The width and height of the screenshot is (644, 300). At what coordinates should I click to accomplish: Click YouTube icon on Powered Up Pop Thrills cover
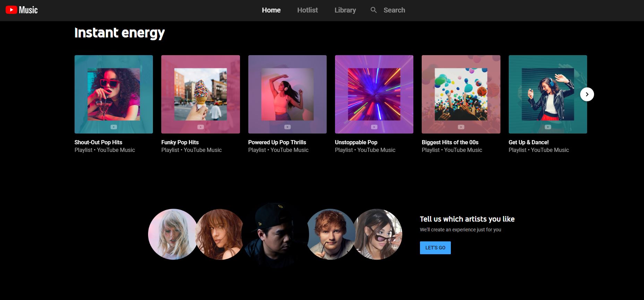[287, 127]
